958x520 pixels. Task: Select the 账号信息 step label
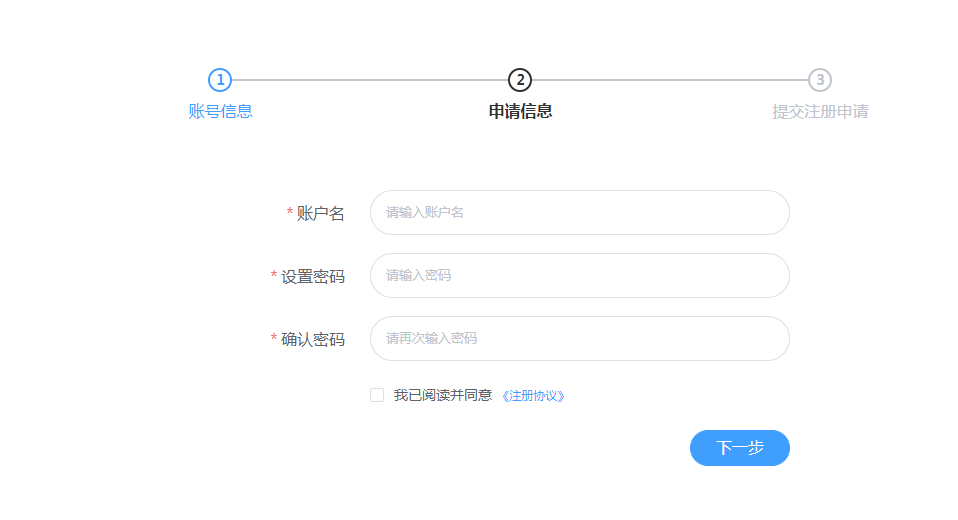(x=221, y=111)
